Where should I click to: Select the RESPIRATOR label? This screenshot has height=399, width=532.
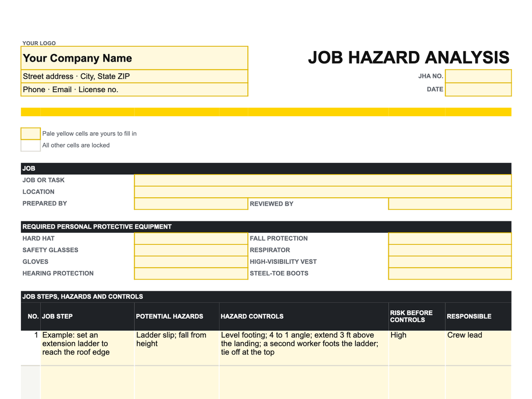270,250
